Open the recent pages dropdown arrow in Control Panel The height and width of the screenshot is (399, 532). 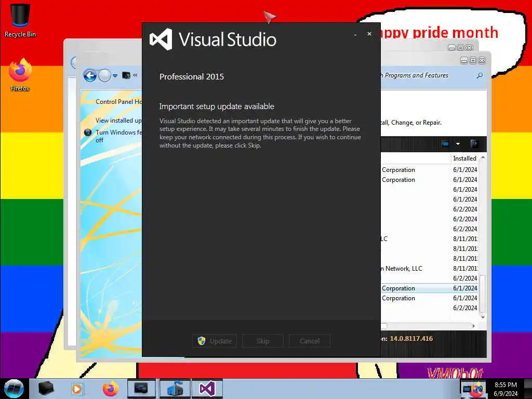(x=115, y=76)
